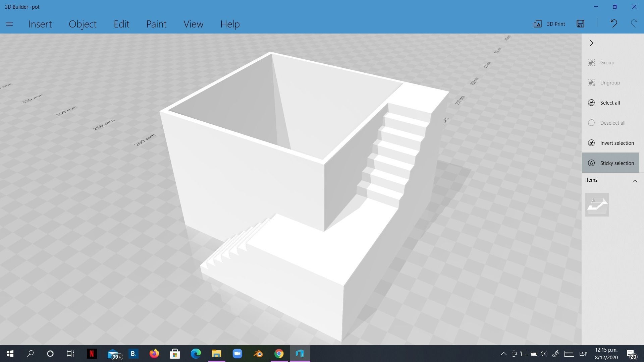Click the ESP language indicator
This screenshot has width=644, height=362.
(x=583, y=354)
